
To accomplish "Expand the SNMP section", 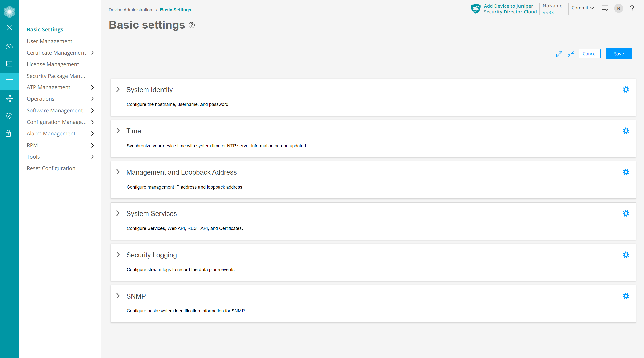I will [118, 296].
